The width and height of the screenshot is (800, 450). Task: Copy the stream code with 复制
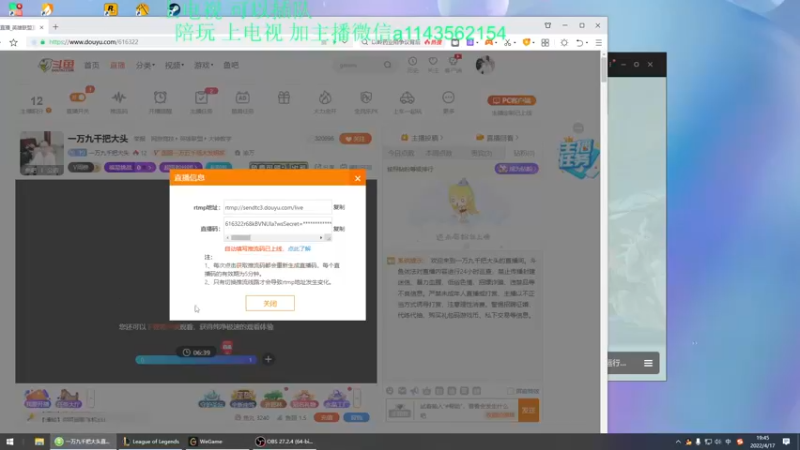pyautogui.click(x=339, y=229)
